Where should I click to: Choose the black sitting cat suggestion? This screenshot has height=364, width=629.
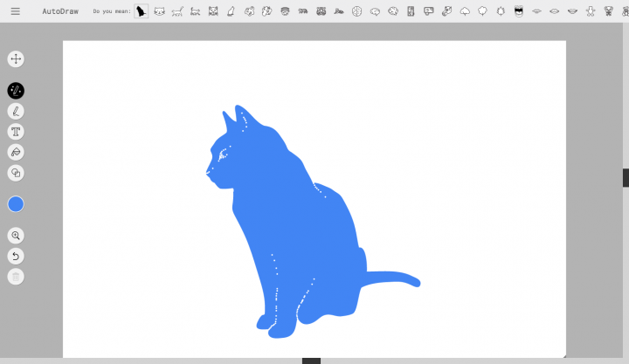coord(141,11)
